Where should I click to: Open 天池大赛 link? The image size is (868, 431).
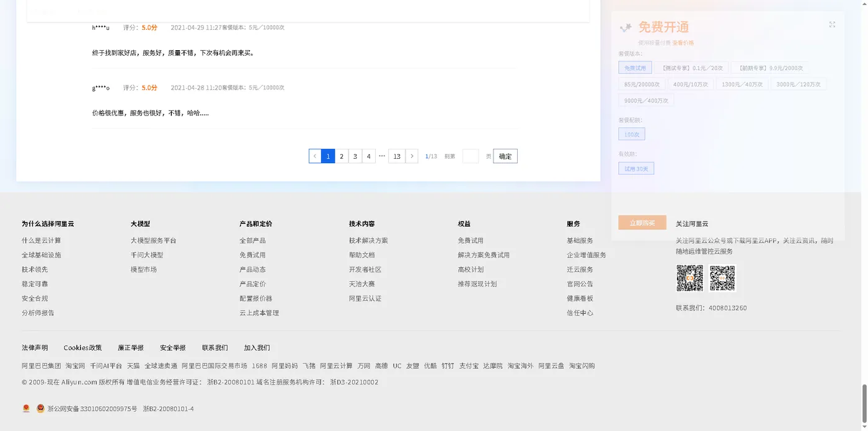[x=362, y=284]
